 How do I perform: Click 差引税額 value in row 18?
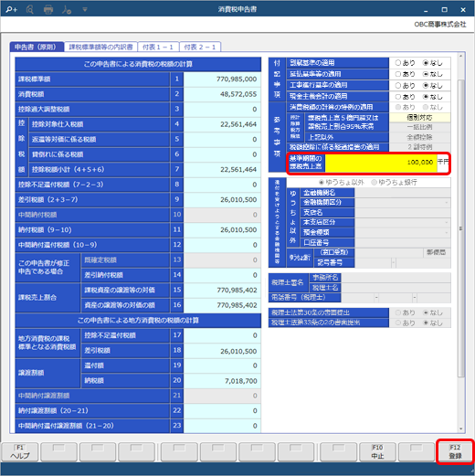tap(222, 351)
